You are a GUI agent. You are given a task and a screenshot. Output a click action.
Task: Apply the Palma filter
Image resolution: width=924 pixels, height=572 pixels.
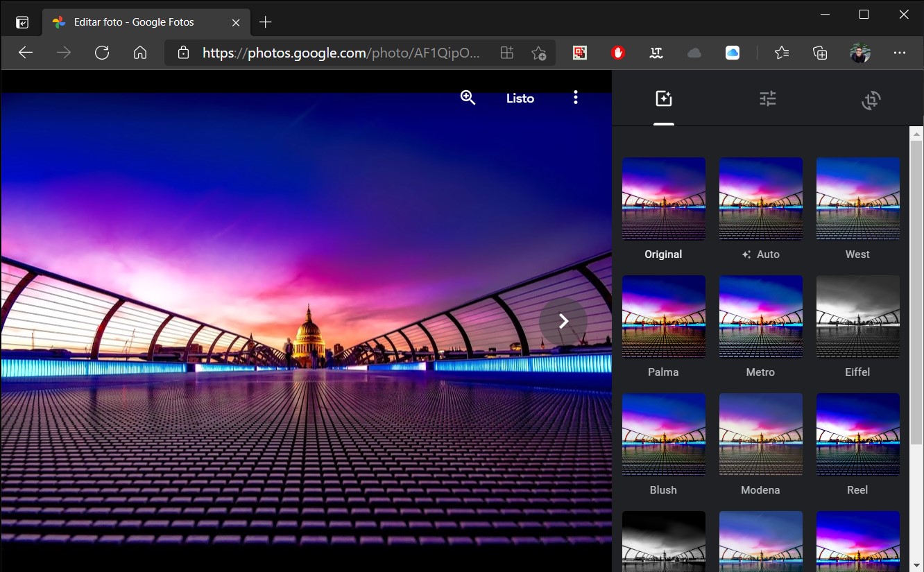[664, 317]
